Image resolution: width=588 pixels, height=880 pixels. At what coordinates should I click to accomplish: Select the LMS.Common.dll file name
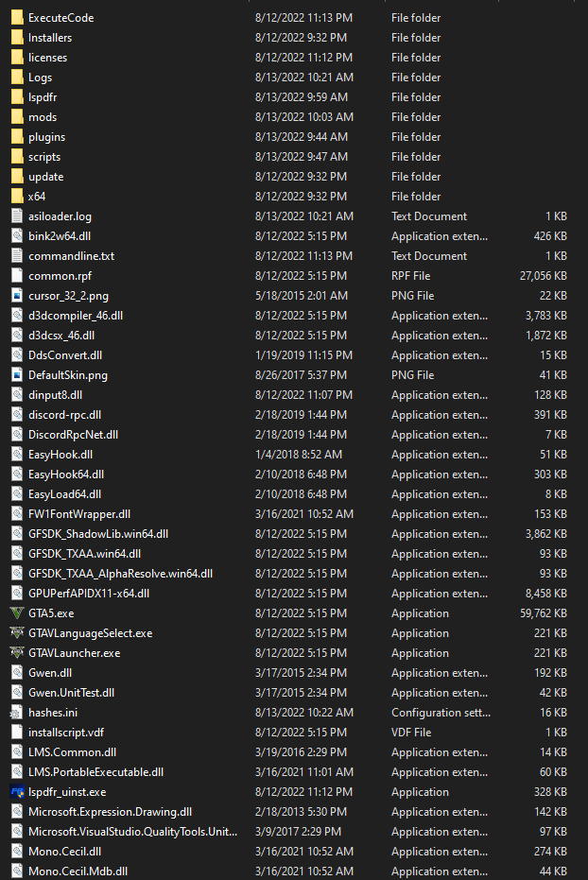click(73, 752)
